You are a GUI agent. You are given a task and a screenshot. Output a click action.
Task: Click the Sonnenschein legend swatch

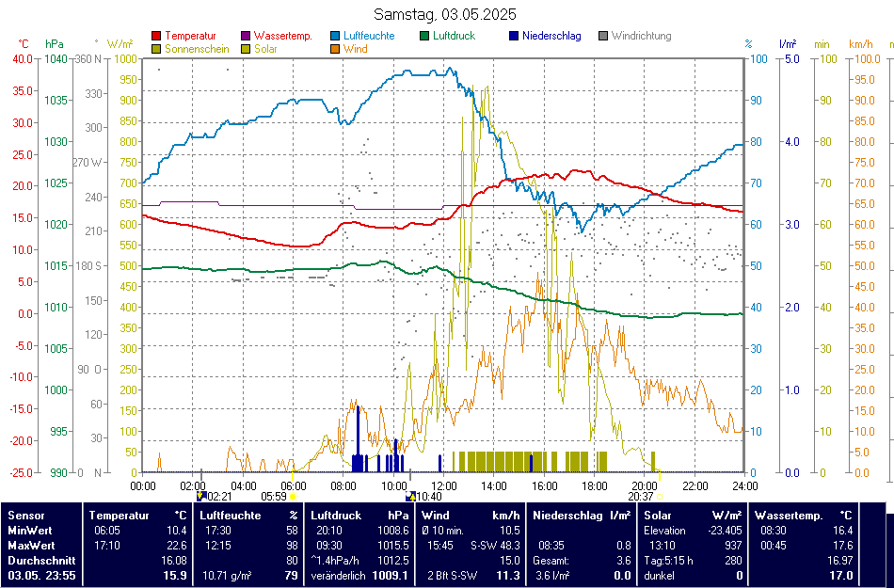[x=156, y=49]
